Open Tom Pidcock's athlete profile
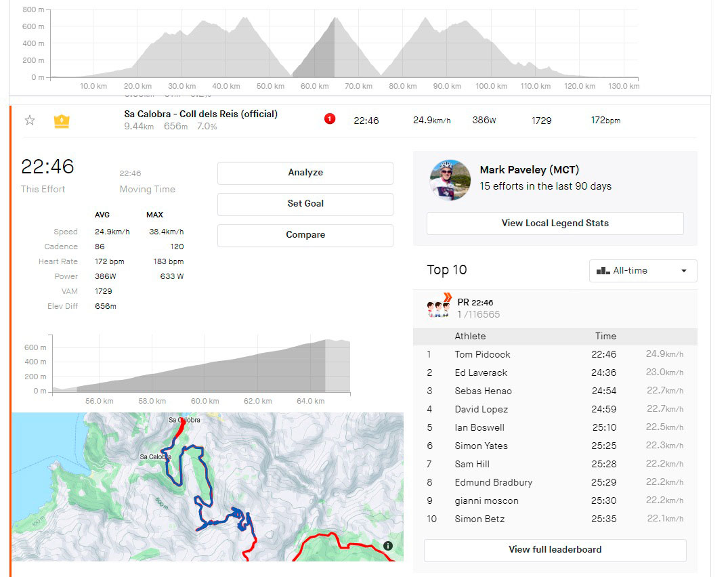 482,354
